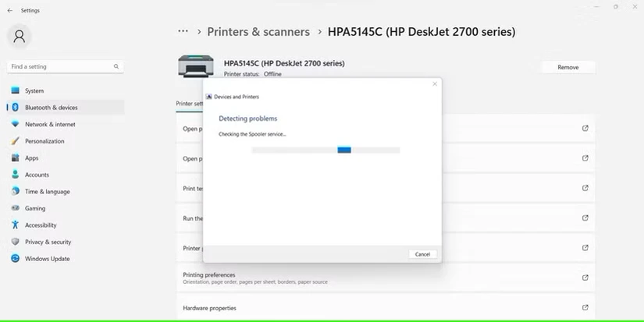
Task: Click external link icon on the first Open row
Action: [x=585, y=128]
